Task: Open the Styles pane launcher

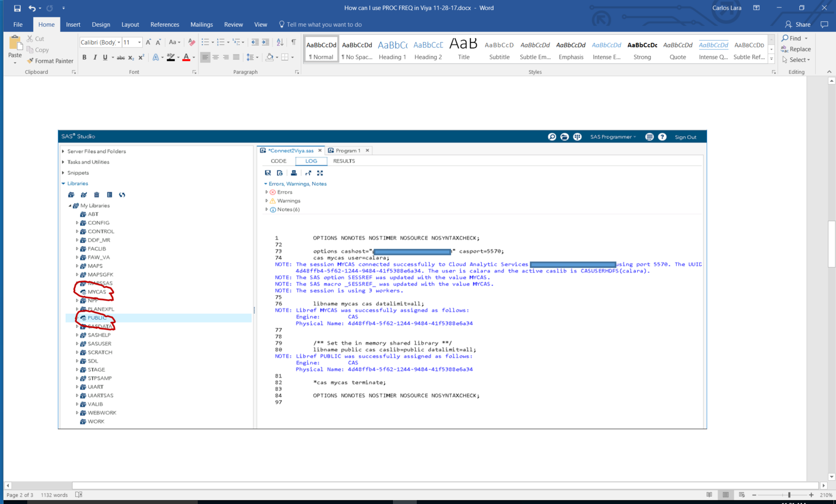Action: click(x=774, y=72)
